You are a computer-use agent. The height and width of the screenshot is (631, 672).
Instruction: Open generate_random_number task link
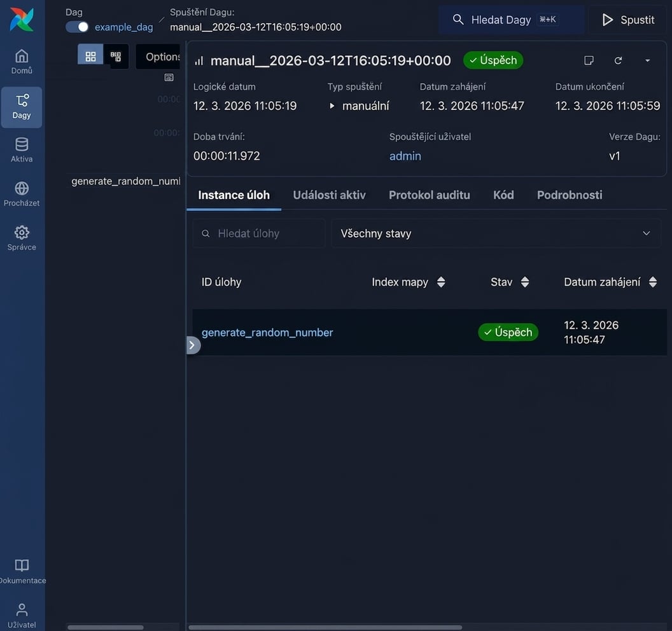click(x=267, y=333)
